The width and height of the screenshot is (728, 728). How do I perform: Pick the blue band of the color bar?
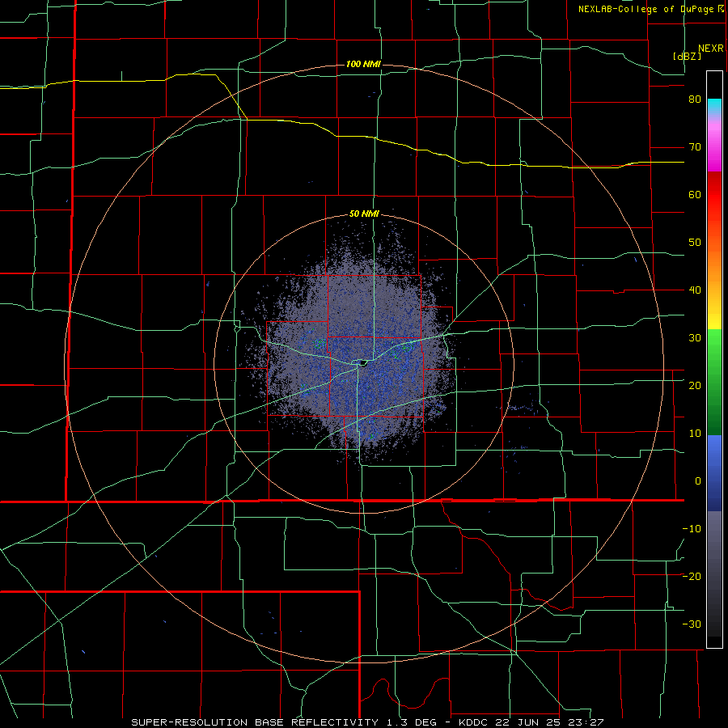coord(714,472)
